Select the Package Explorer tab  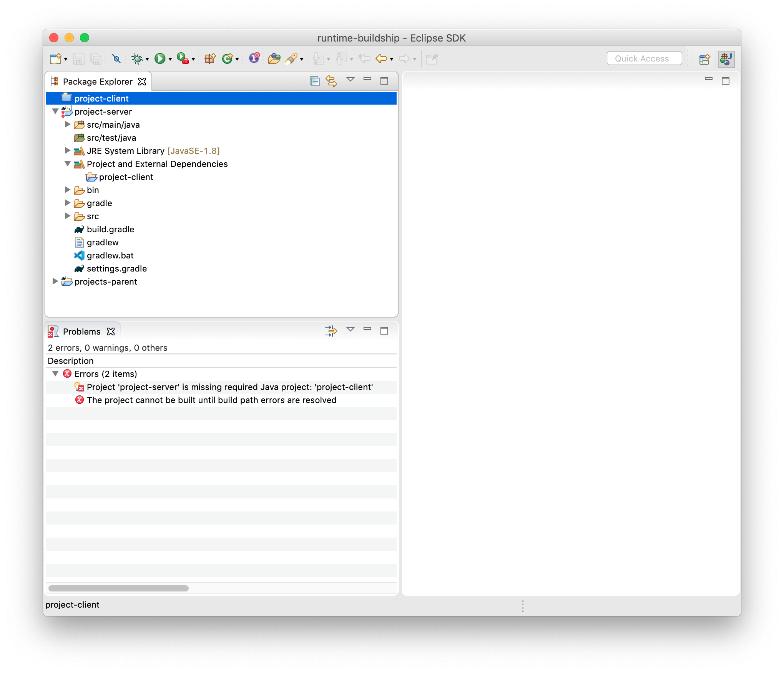(x=98, y=82)
